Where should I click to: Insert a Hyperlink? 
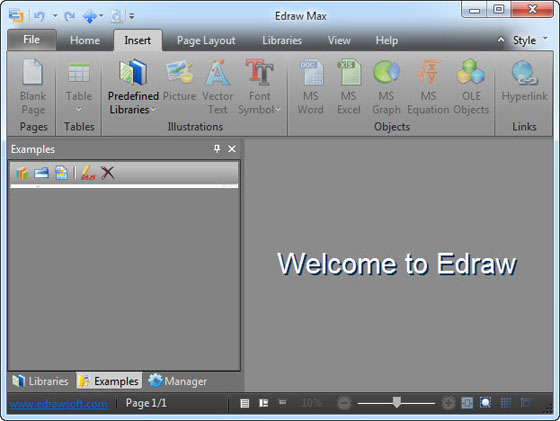[x=524, y=81]
